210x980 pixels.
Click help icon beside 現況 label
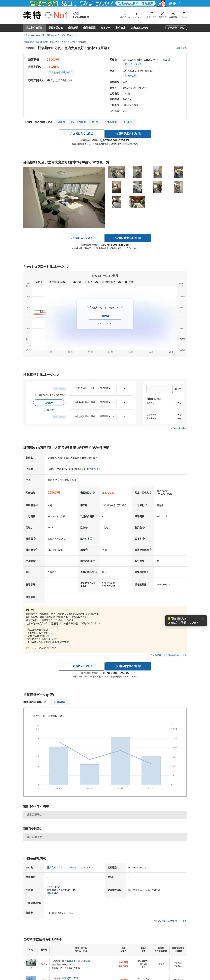click(x=32, y=572)
